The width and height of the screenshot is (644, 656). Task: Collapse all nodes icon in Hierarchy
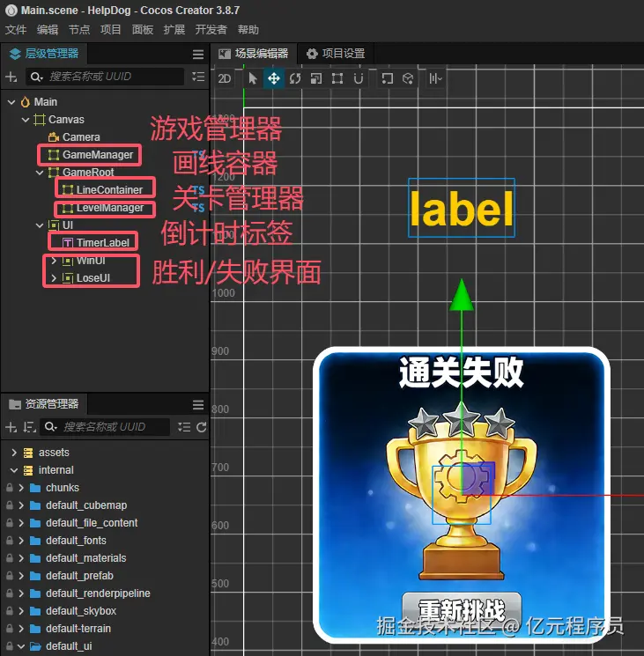pos(198,77)
